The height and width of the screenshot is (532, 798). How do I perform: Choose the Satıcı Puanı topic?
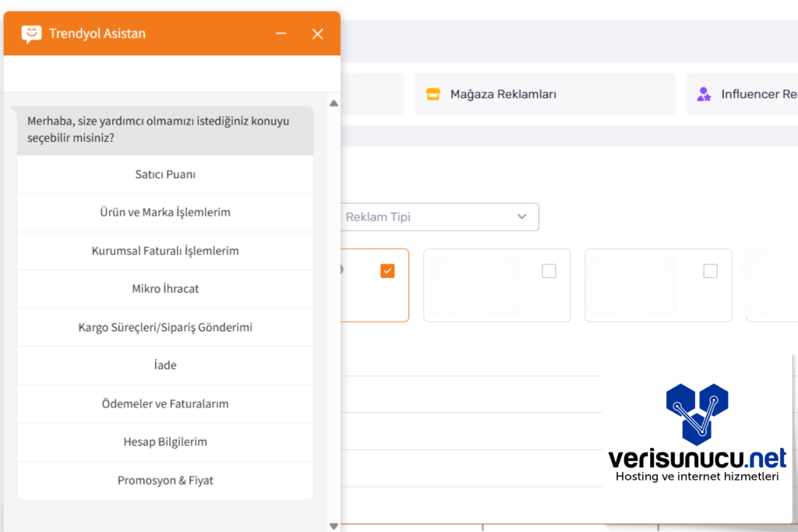click(x=165, y=174)
